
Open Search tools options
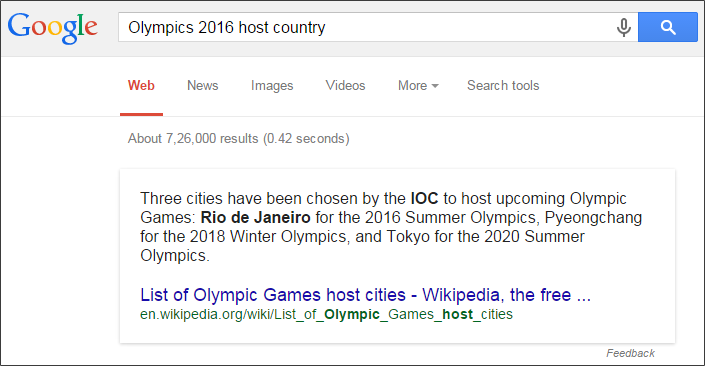(x=503, y=85)
